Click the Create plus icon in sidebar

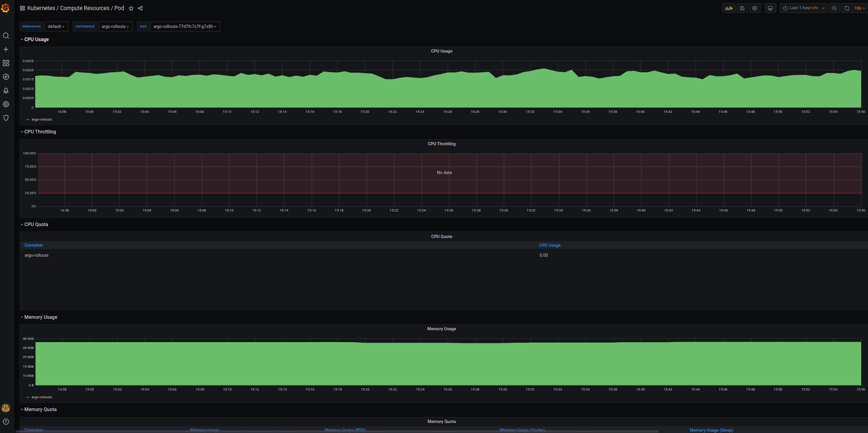click(6, 49)
